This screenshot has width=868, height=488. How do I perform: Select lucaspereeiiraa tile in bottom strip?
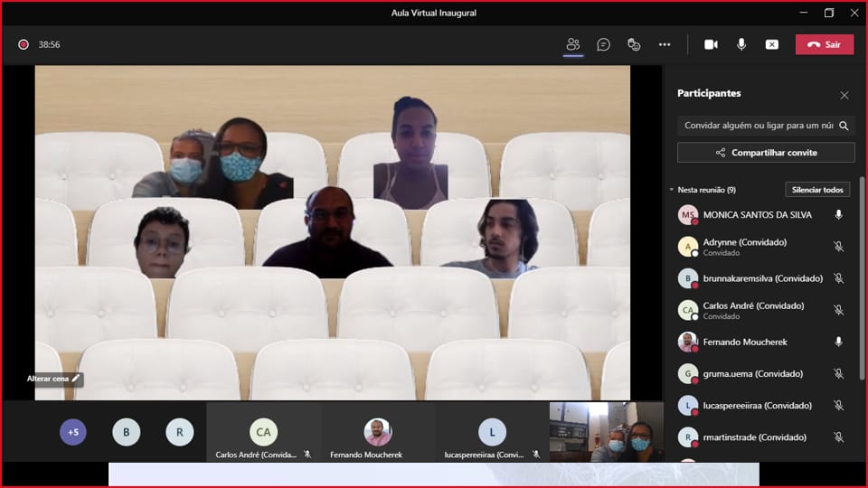492,432
